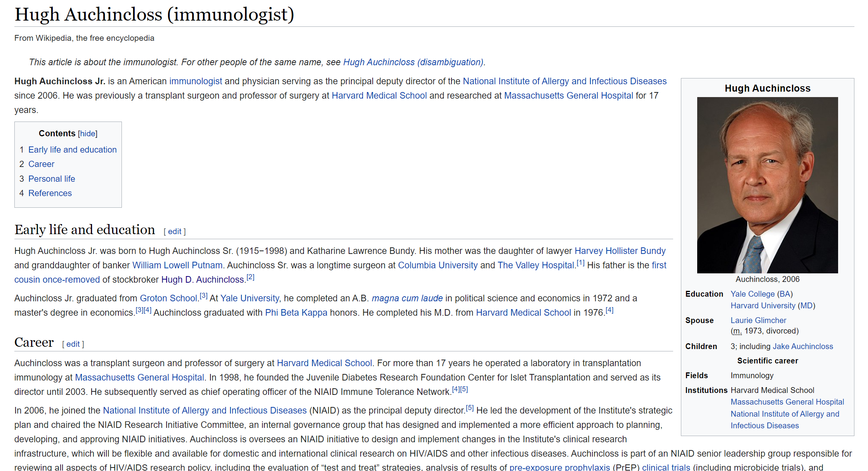
Task: Open the Groton School link
Action: click(x=168, y=298)
